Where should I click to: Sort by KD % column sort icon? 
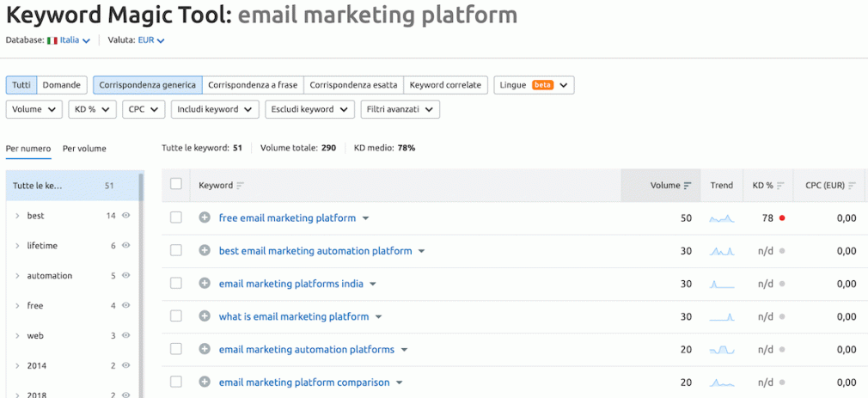point(780,186)
